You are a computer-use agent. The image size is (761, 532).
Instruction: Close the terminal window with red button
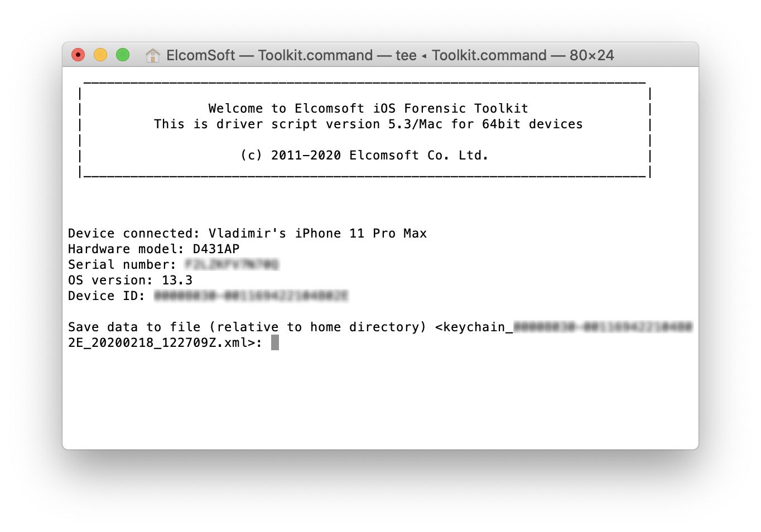pos(78,55)
